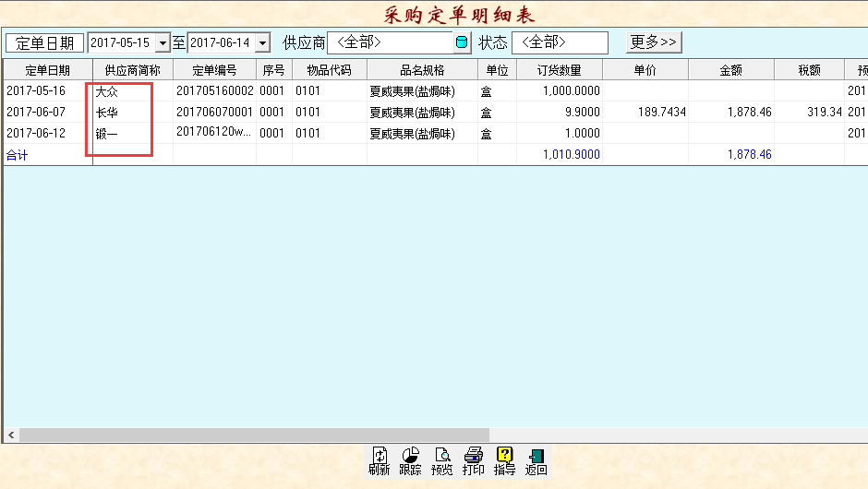Image resolution: width=868 pixels, height=489 pixels.
Task: Click the 定单日期 column header
Action: (48, 70)
